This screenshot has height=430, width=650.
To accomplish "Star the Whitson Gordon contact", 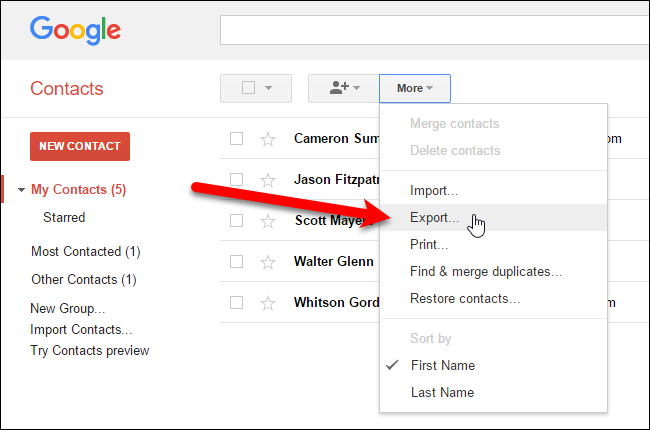I will pyautogui.click(x=267, y=303).
